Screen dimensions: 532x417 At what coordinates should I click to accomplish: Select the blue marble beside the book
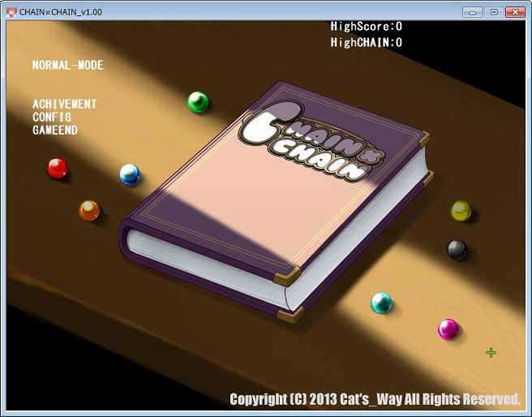tap(130, 174)
